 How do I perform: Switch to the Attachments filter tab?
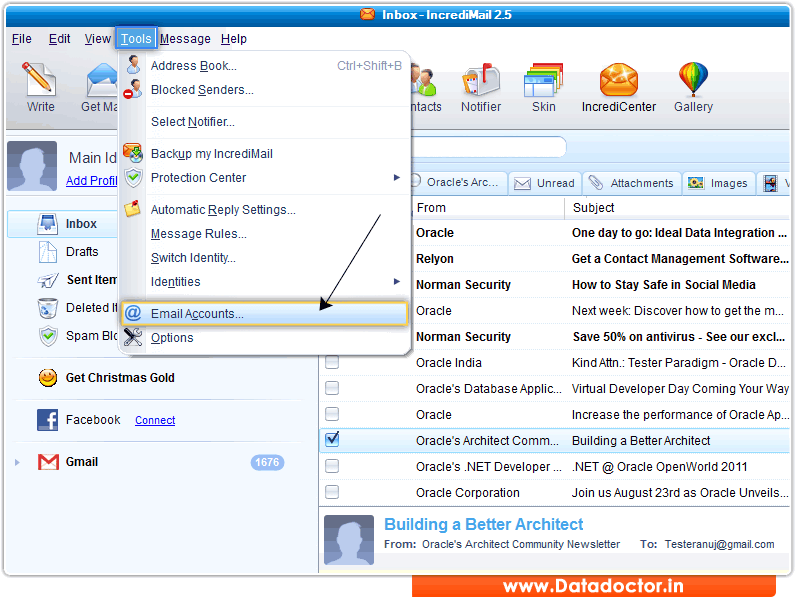[x=632, y=183]
